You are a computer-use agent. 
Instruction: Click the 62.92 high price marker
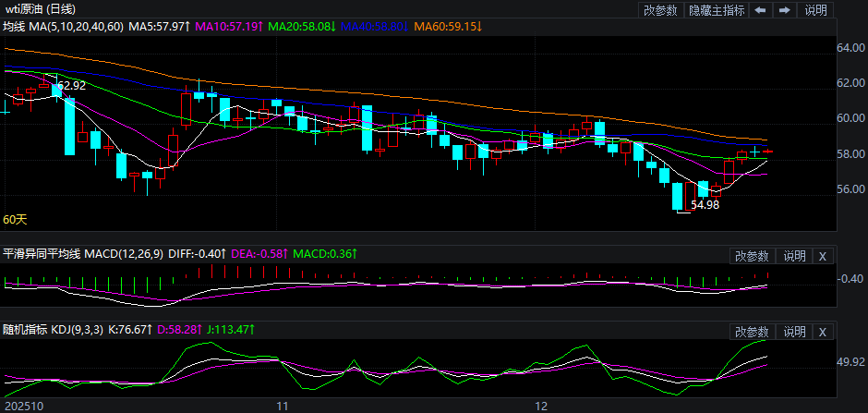71,86
